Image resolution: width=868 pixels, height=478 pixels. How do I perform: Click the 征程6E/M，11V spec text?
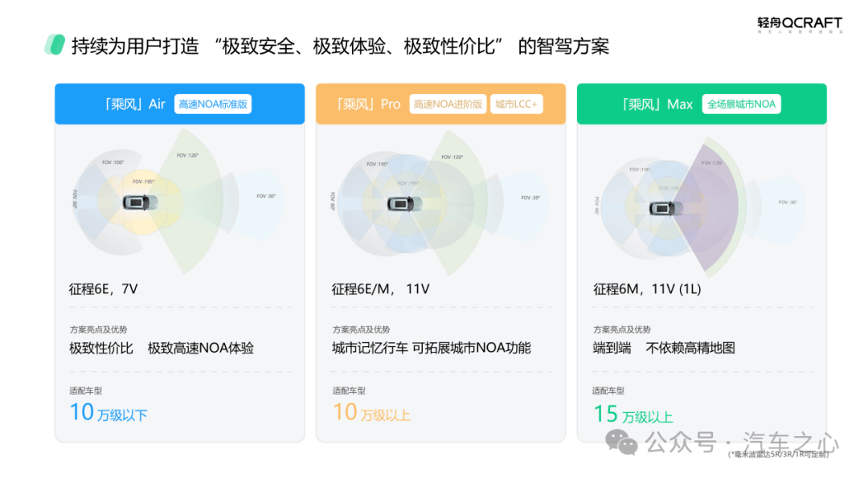pos(381,288)
